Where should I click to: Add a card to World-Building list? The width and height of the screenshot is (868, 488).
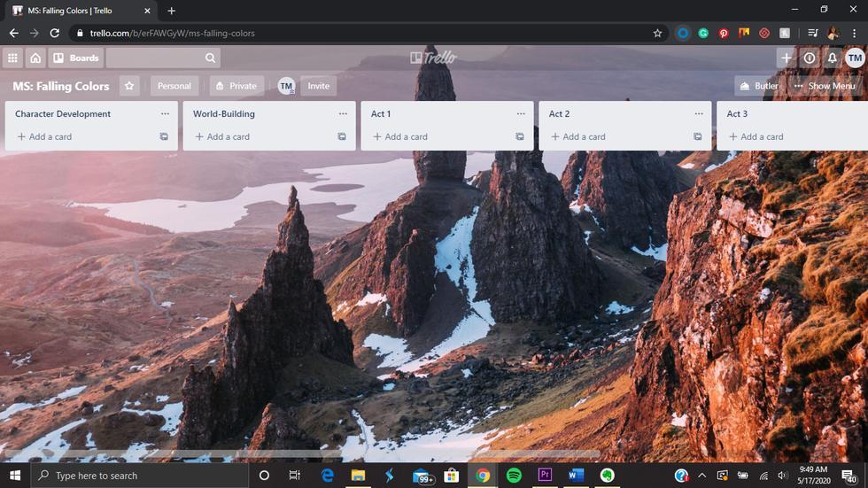tap(228, 137)
